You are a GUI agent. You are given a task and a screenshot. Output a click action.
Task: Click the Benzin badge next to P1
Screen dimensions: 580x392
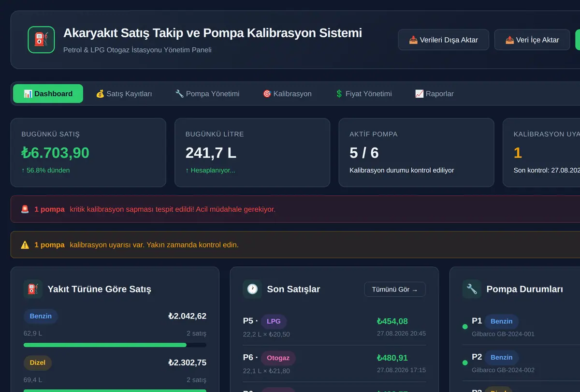[x=502, y=321]
